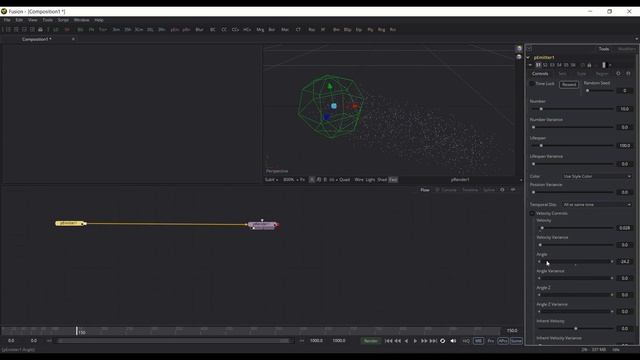Toggle the Light viewer option
Screen dimensions: 640x360
tap(370, 180)
